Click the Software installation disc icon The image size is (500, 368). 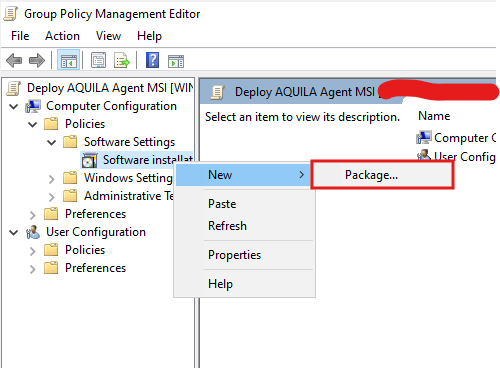(89, 160)
